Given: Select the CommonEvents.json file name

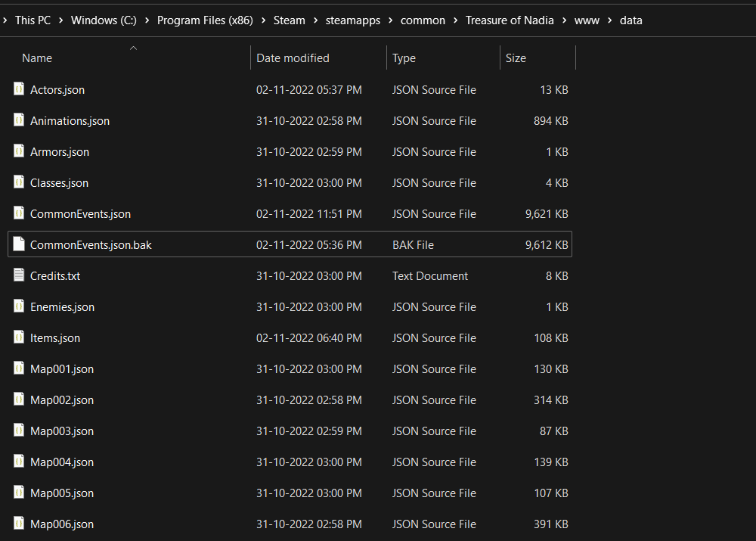Looking at the screenshot, I should click(80, 214).
